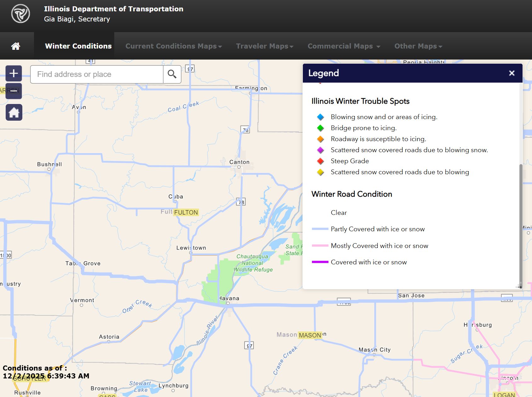Click the Partly Covered light blue line swatch

point(320,229)
